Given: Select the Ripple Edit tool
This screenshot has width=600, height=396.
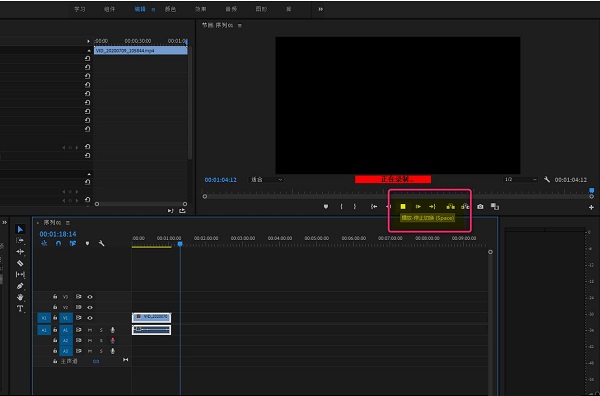Looking at the screenshot, I should (x=20, y=252).
